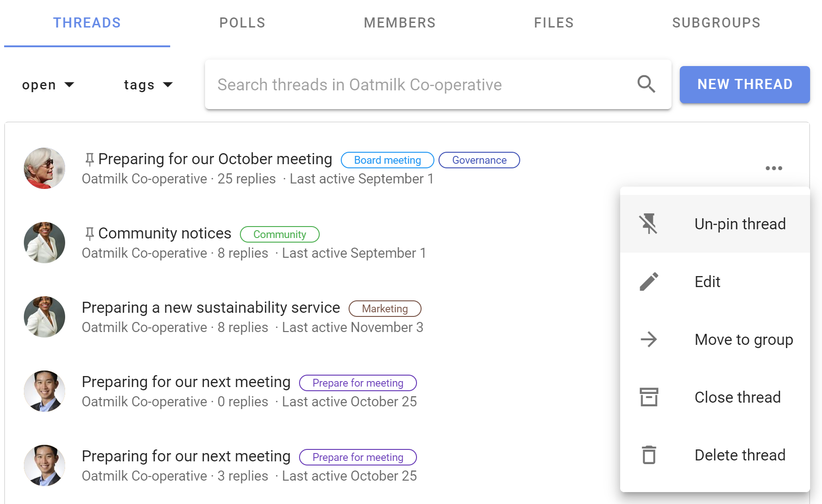
Task: Open the Subgroups tab
Action: 716,23
